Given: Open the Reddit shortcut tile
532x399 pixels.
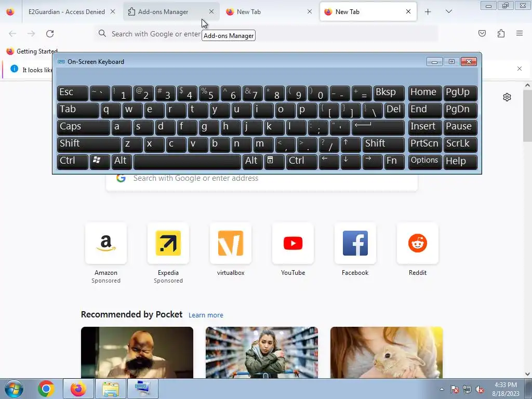Looking at the screenshot, I should (x=418, y=243).
